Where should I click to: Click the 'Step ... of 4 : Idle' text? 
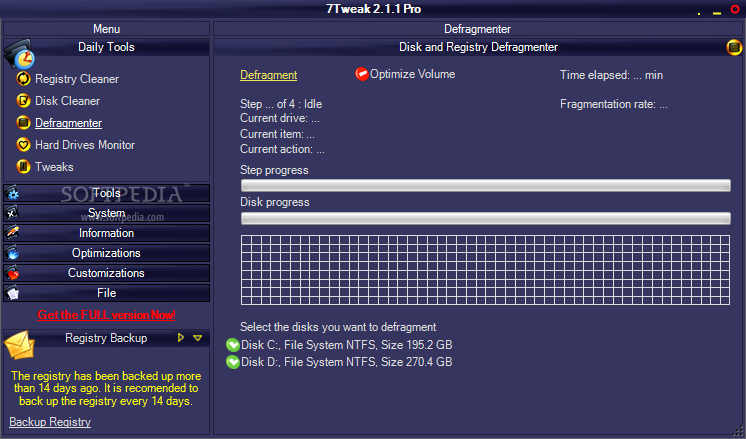coord(281,104)
